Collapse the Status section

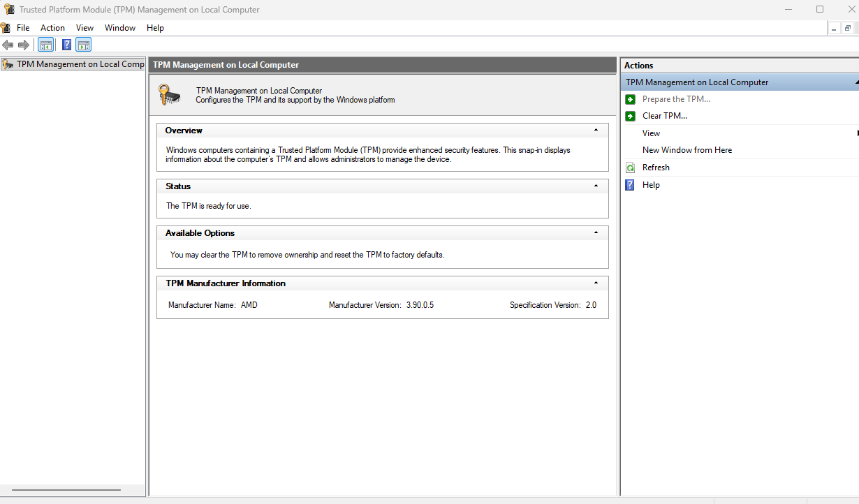(x=596, y=186)
